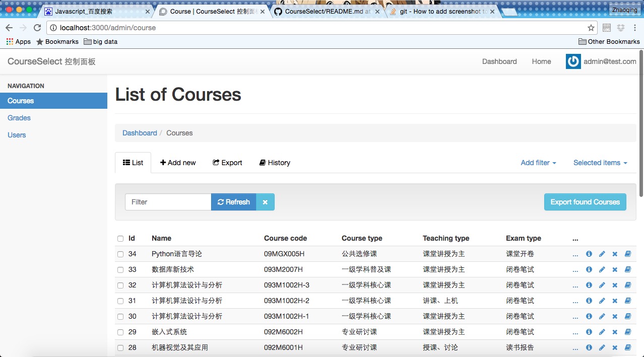The width and height of the screenshot is (644, 357).
Task: Clear the filter with the X button
Action: 265,202
